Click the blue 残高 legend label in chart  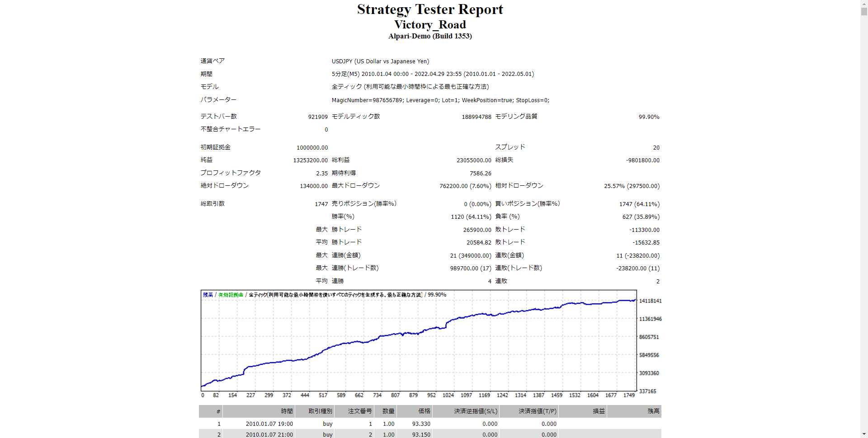[208, 295]
